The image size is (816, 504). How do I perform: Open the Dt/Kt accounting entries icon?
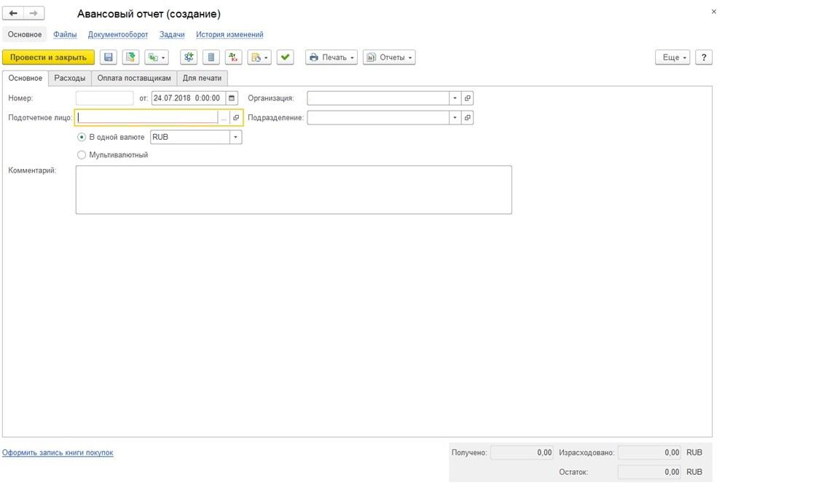click(233, 58)
